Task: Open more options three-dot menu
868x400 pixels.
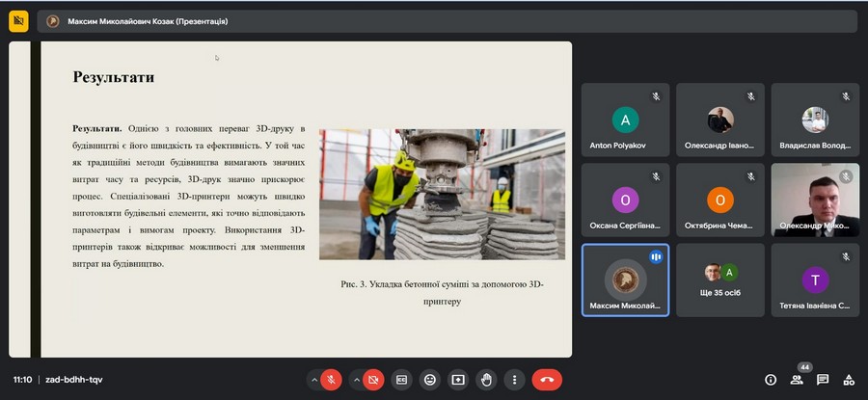Action: (x=516, y=380)
